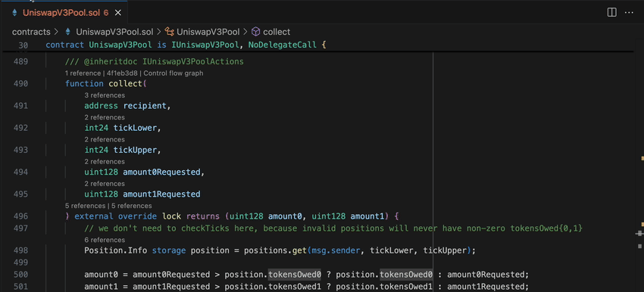Image resolution: width=644 pixels, height=292 pixels.
Task: Click the cube symbol icon before collect
Action: click(x=256, y=32)
